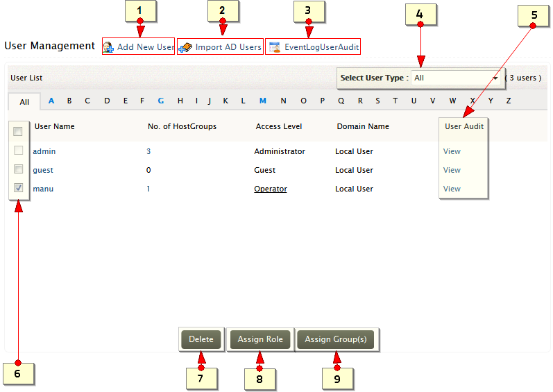Check the checkbox for the guest user
The width and height of the screenshot is (553, 392).
[19, 169]
